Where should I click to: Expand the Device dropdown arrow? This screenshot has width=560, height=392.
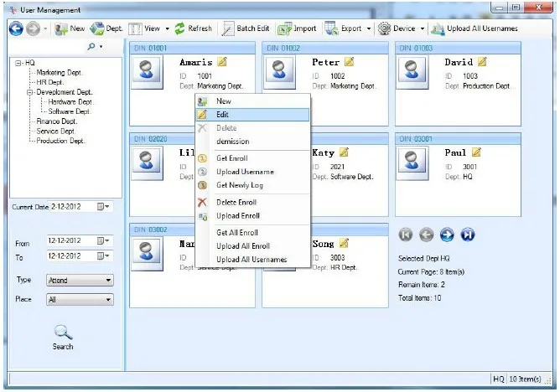(423, 28)
